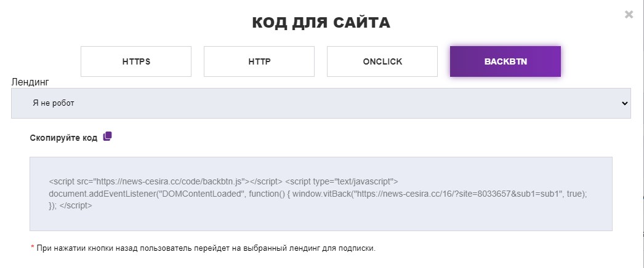644x268 pixels.
Task: Click the 'Лендинг' field label
Action: coord(30,82)
